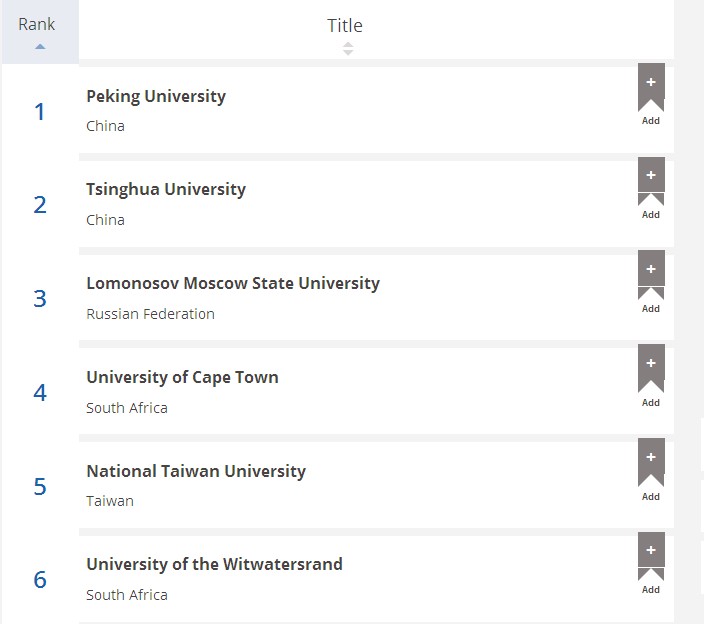Open Peking University link

point(156,97)
